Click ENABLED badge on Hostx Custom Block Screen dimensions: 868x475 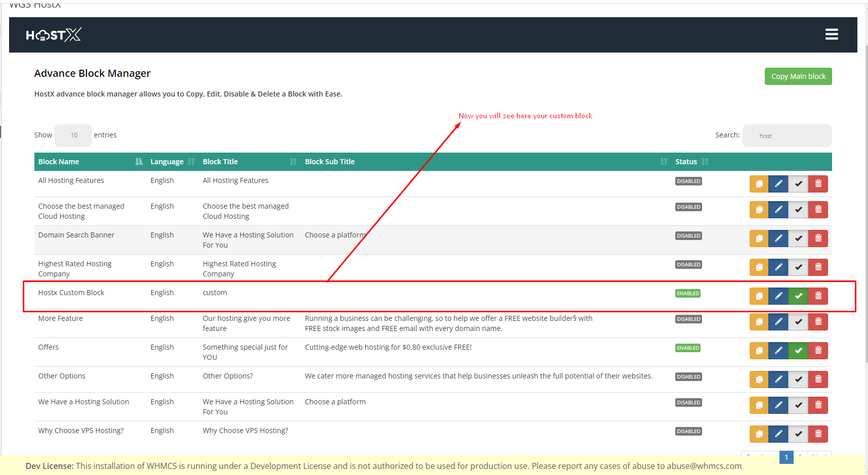pyautogui.click(x=688, y=294)
